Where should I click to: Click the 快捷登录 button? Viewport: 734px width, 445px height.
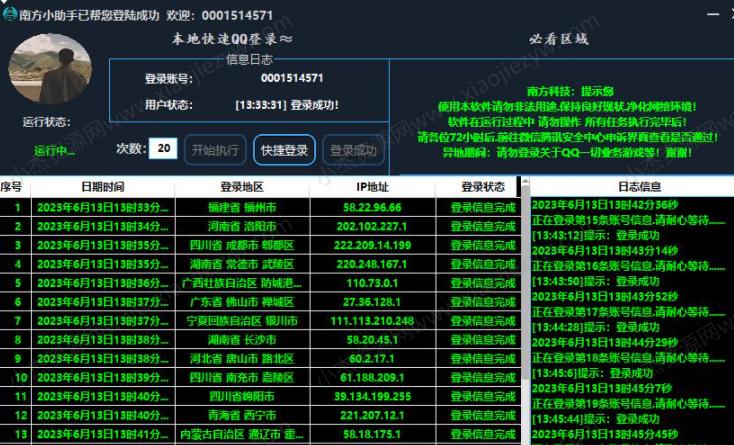tap(284, 150)
